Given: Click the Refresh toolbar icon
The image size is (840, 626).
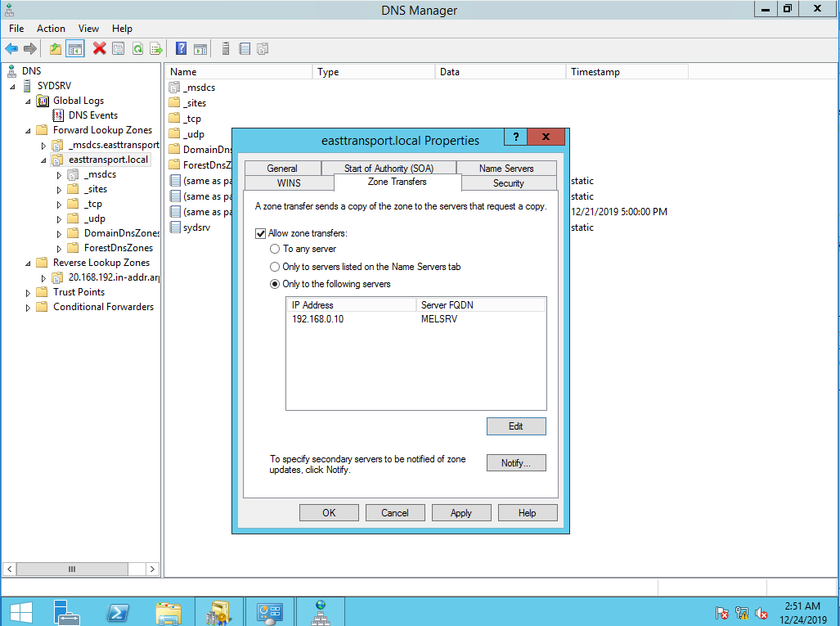Looking at the screenshot, I should [137, 48].
